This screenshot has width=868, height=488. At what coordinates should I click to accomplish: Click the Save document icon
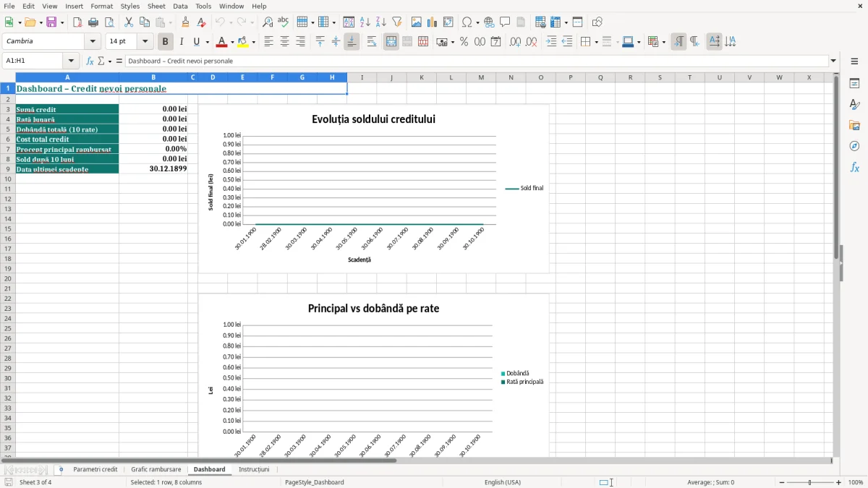pyautogui.click(x=51, y=22)
